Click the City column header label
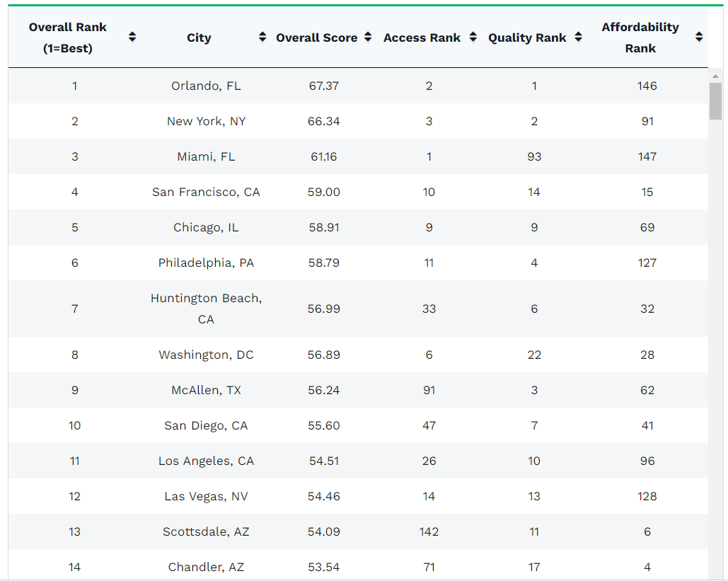 click(199, 38)
